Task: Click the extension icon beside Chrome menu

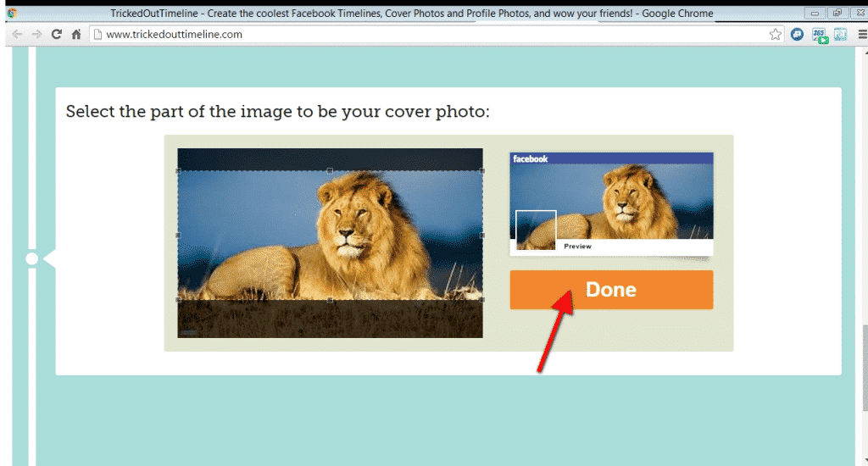Action: tap(840, 34)
